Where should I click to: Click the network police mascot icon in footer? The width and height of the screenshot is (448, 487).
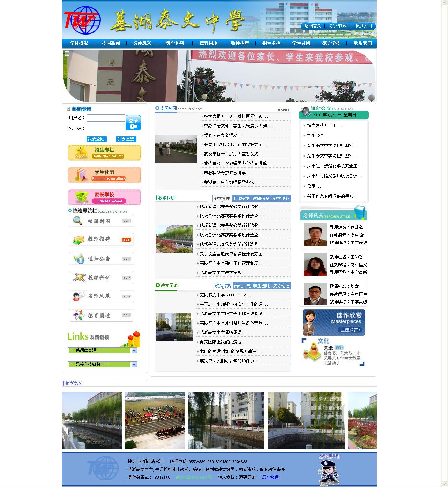tap(328, 470)
